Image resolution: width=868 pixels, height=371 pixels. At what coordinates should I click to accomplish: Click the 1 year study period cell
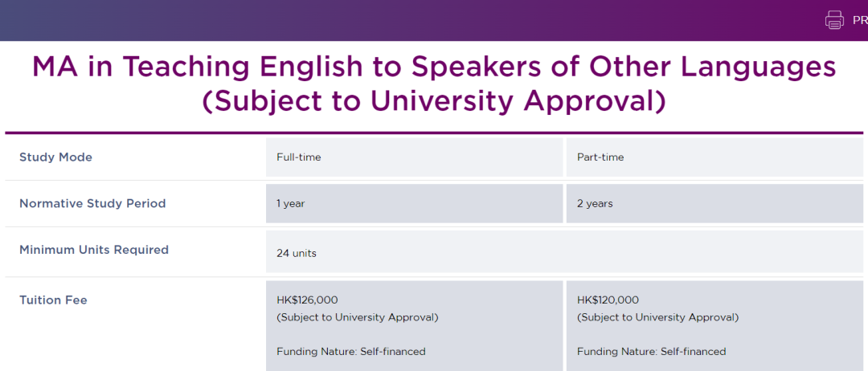tap(291, 204)
